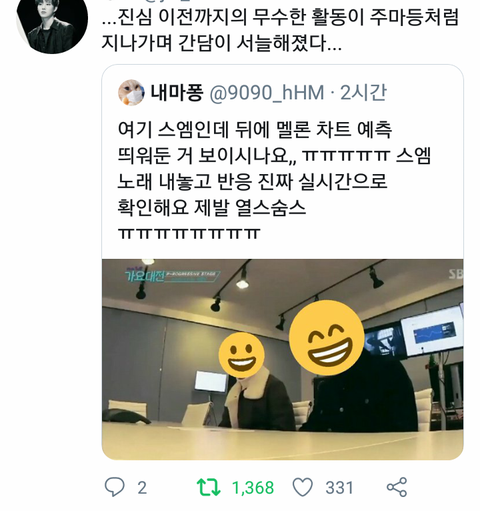Click the 2시간 timestamp
This screenshot has width=480, height=511.
click(x=363, y=93)
